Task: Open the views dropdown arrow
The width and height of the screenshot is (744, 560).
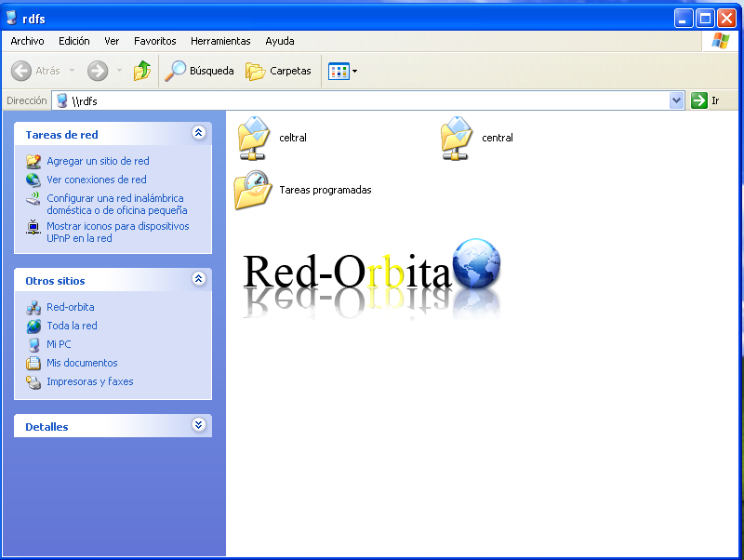Action: click(x=354, y=72)
